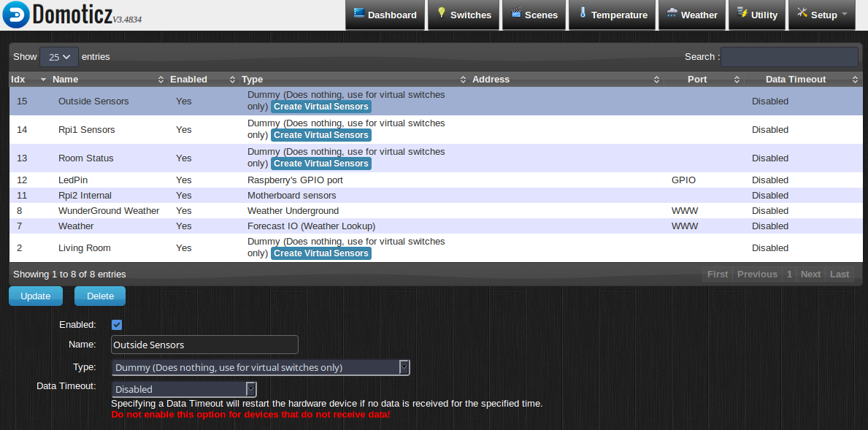Click the Rpi1 Sensors name cell
Image resolution: width=868 pixels, height=430 pixels.
coord(86,129)
